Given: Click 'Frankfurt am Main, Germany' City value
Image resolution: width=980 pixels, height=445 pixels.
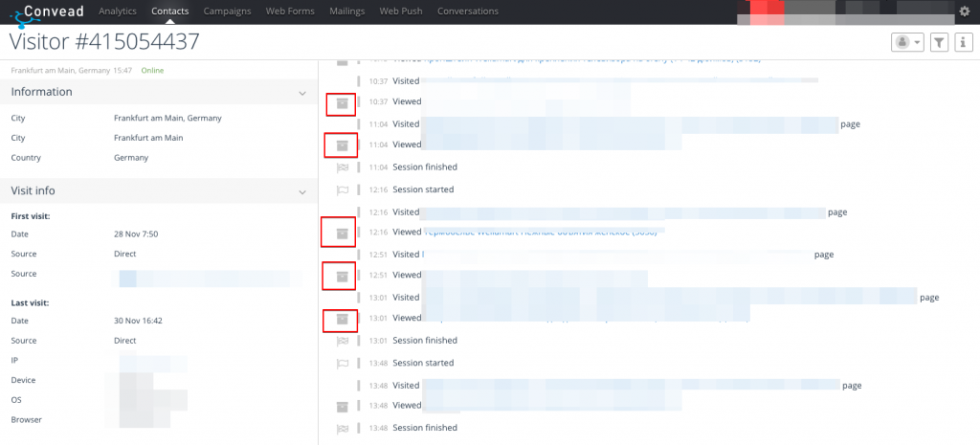Looking at the screenshot, I should [x=167, y=118].
